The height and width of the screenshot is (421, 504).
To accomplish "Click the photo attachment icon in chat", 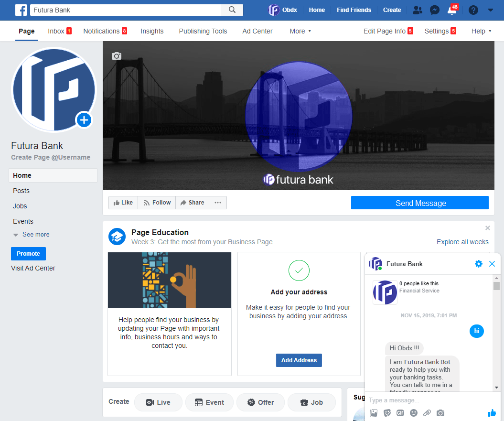I will pyautogui.click(x=374, y=413).
